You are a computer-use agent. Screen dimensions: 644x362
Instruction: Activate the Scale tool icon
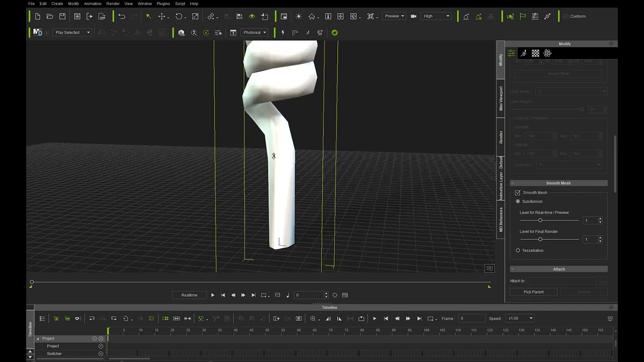195,16
